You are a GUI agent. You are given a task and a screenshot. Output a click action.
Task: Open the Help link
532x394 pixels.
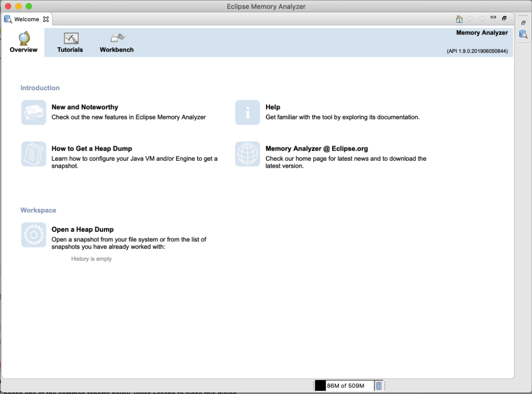273,107
